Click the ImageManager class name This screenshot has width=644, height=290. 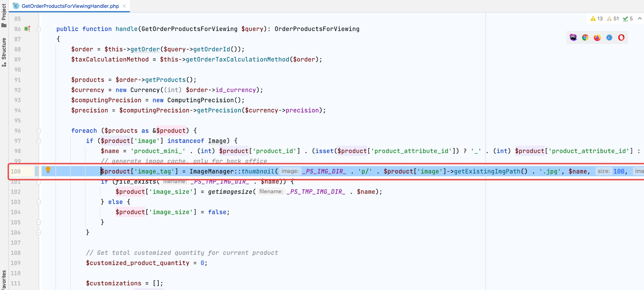coord(212,172)
